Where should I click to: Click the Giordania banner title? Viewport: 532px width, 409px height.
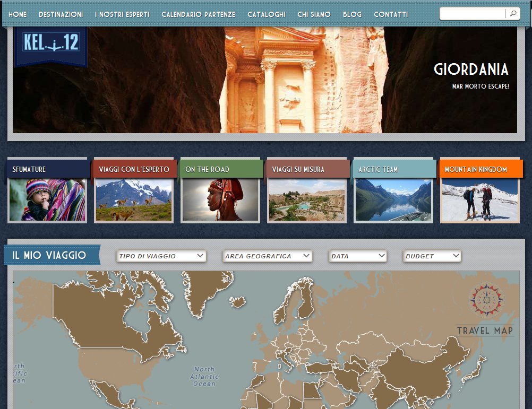pos(471,69)
